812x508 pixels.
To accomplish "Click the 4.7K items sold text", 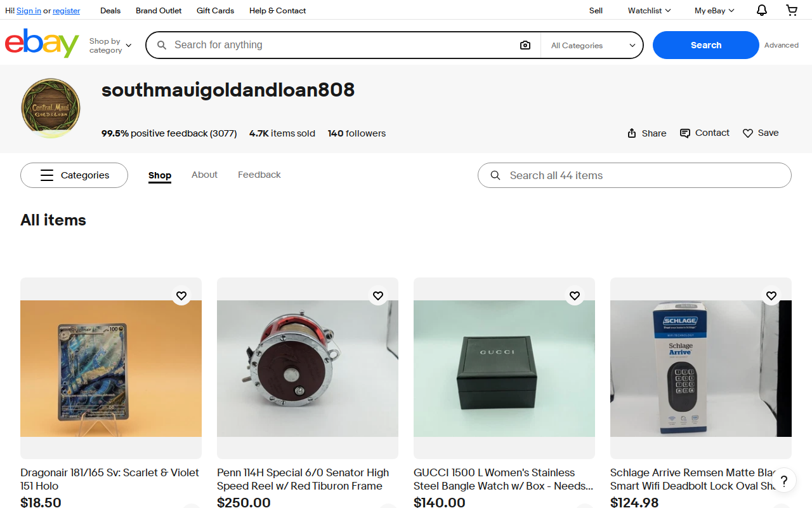I will click(x=282, y=133).
